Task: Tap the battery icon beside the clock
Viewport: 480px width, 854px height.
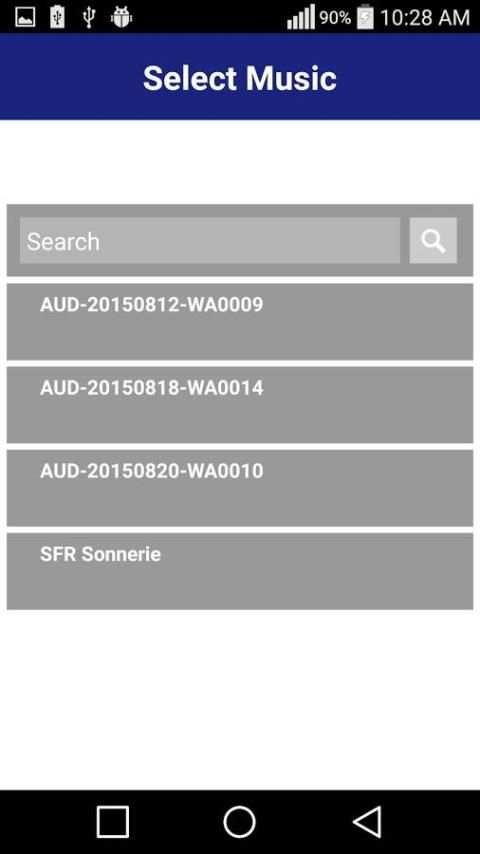Action: pos(365,17)
